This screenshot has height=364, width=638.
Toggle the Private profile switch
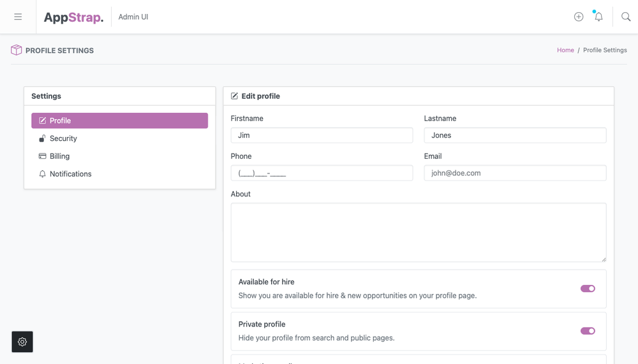pos(588,331)
